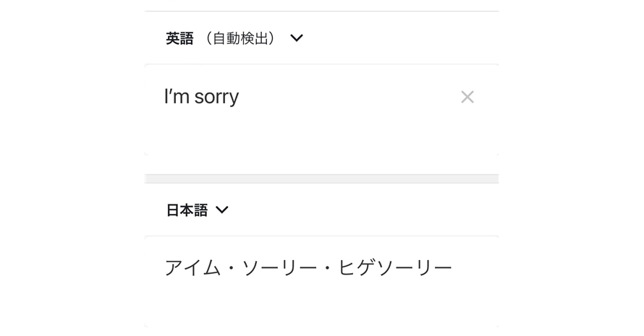Click the word "sorry" in the source box
This screenshot has height=336, width=644.
click(x=216, y=98)
